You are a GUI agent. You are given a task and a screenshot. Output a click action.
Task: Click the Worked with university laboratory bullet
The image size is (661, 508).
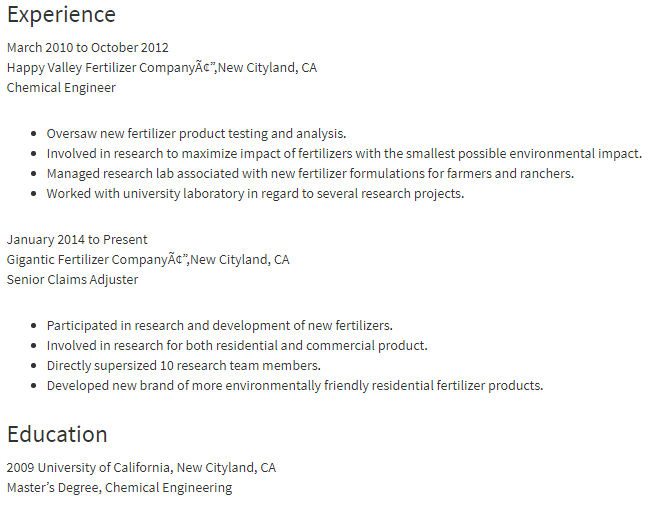pos(255,194)
